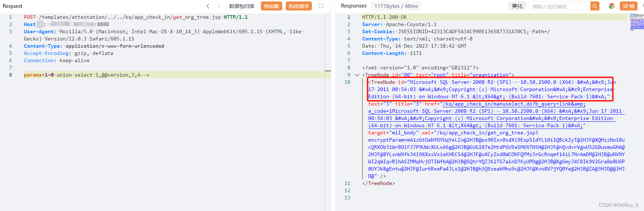
Task: Click the orange magnifier search button
Action: pos(595,6)
